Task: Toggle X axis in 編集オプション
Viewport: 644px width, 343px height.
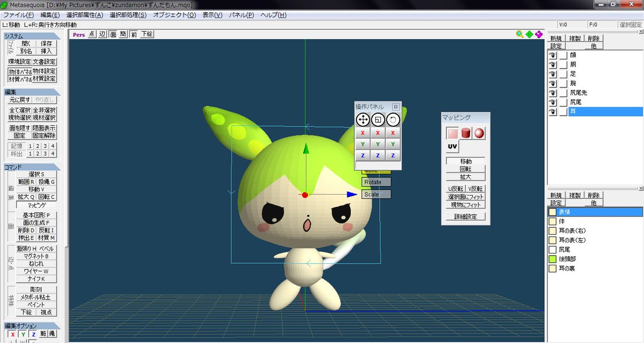Action: pyautogui.click(x=13, y=334)
